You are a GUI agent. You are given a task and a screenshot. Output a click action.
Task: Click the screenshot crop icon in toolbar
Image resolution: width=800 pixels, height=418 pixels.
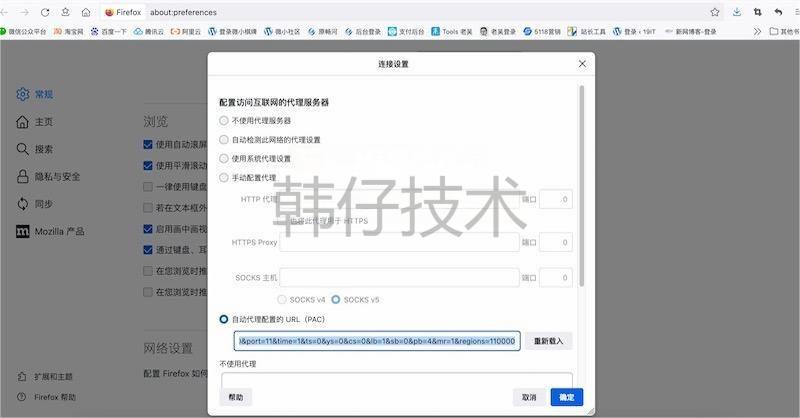(758, 12)
